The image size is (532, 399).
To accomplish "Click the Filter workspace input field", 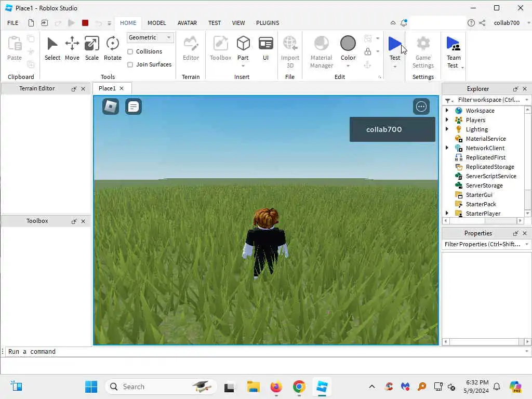I will pos(488,100).
